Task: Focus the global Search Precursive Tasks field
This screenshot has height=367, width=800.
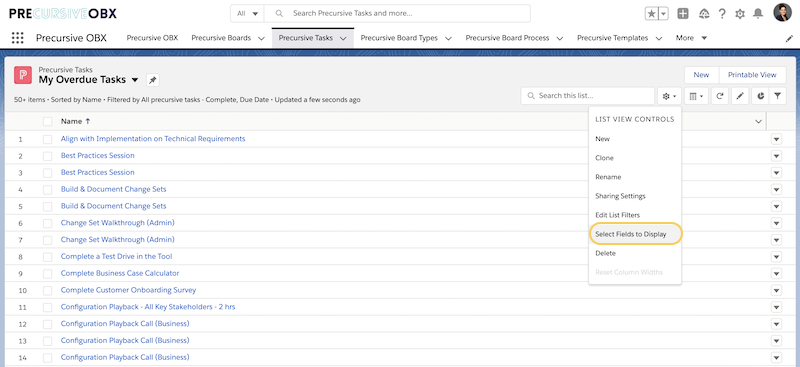Action: (397, 14)
